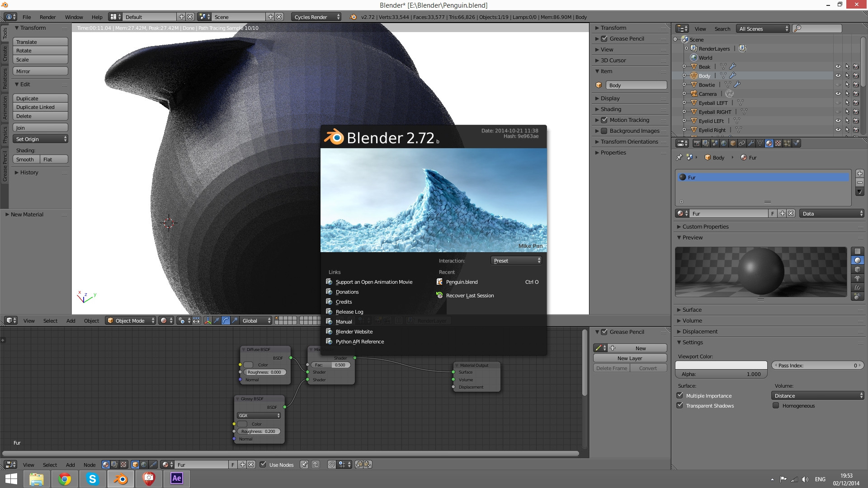Click the Body row's modifier wrench icon

tap(733, 75)
